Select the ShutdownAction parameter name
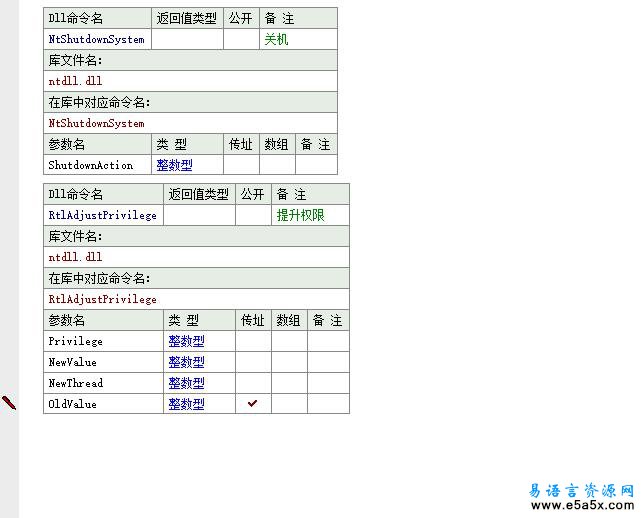The image size is (643, 518). coord(91,165)
